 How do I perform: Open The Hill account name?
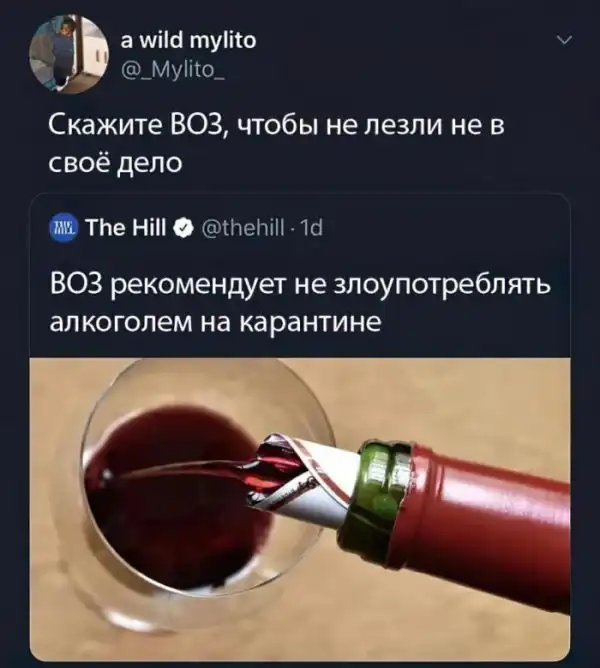(126, 228)
